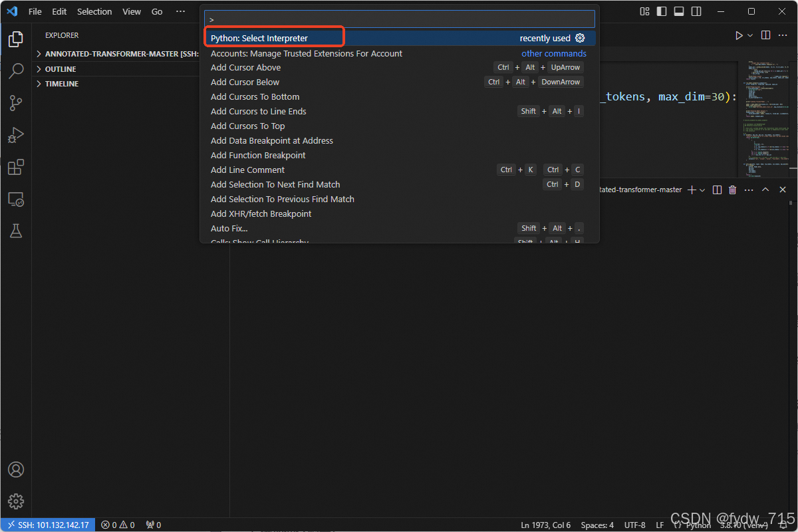
Task: Choose Add Selection To Next Find Match
Action: tap(400, 184)
